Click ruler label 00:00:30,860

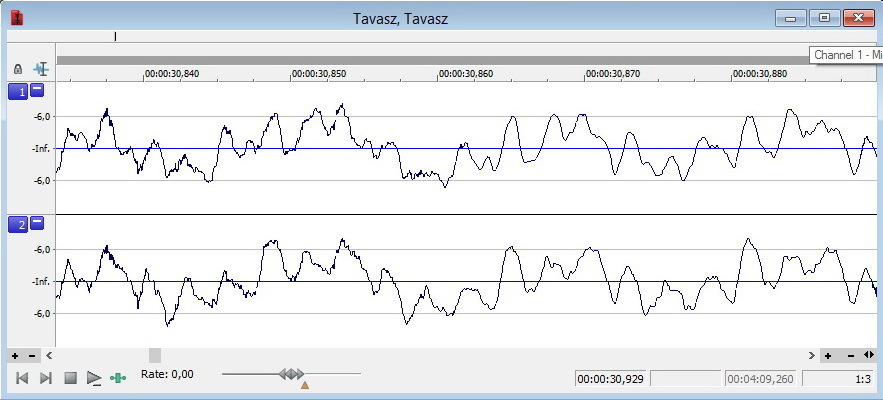[466, 74]
